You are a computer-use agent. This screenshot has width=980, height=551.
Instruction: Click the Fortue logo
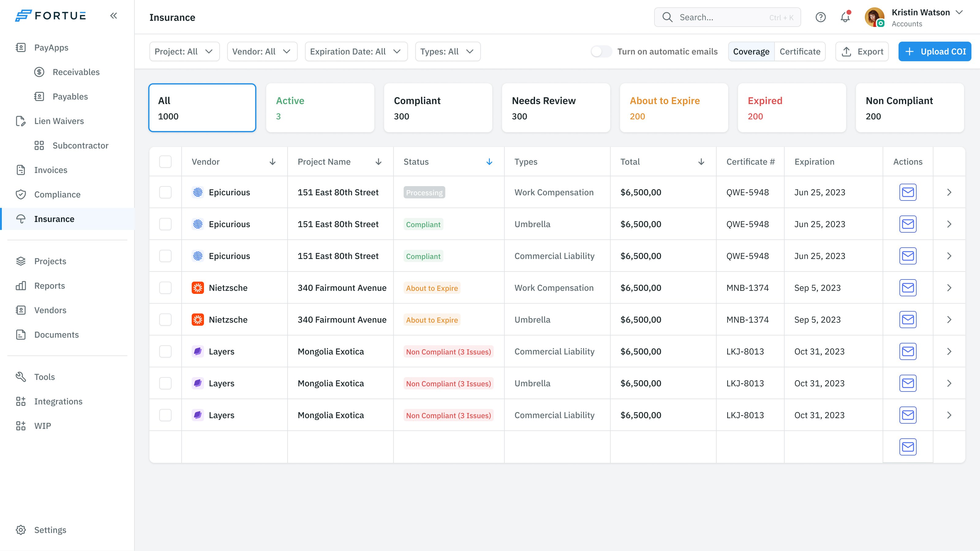click(x=51, y=16)
